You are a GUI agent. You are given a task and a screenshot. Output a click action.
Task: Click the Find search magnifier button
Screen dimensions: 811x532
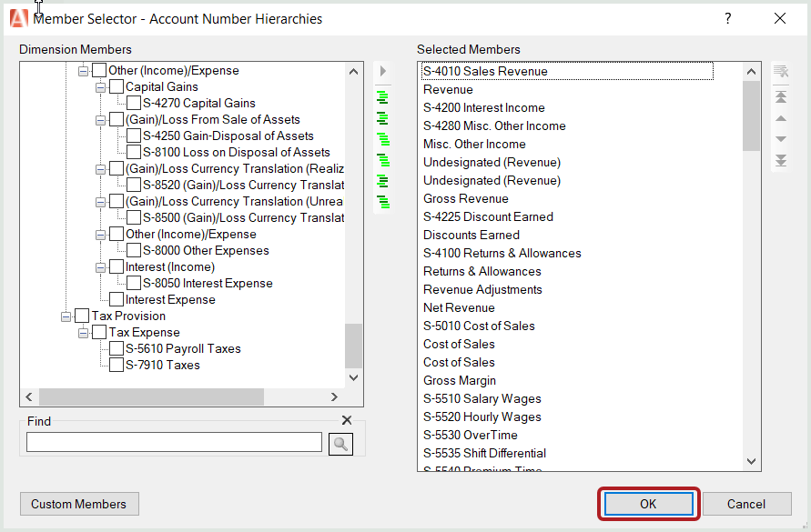[x=340, y=444]
